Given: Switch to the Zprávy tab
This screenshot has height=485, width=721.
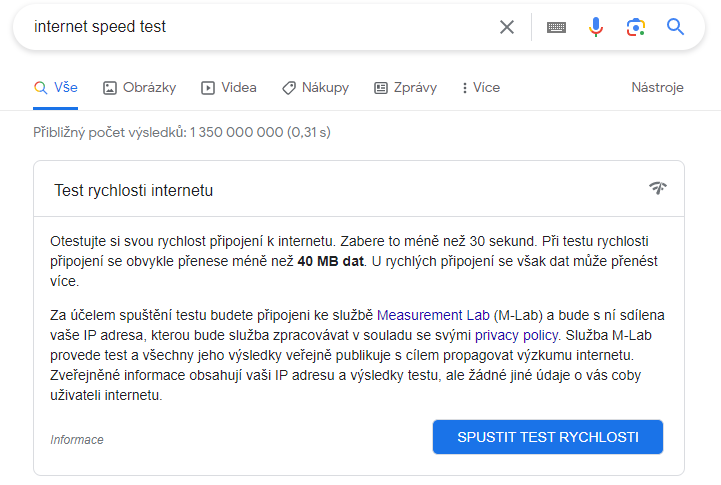Looking at the screenshot, I should (414, 88).
